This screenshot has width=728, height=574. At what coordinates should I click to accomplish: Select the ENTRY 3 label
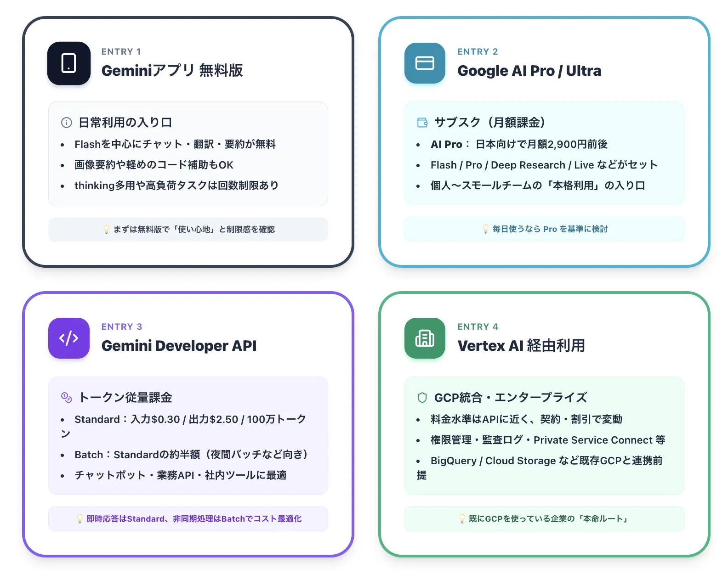pyautogui.click(x=122, y=326)
